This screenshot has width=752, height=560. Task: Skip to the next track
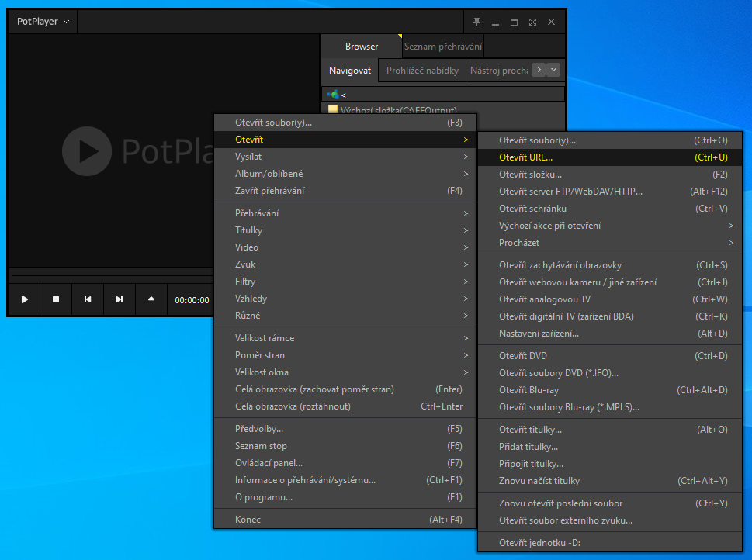[x=120, y=299]
